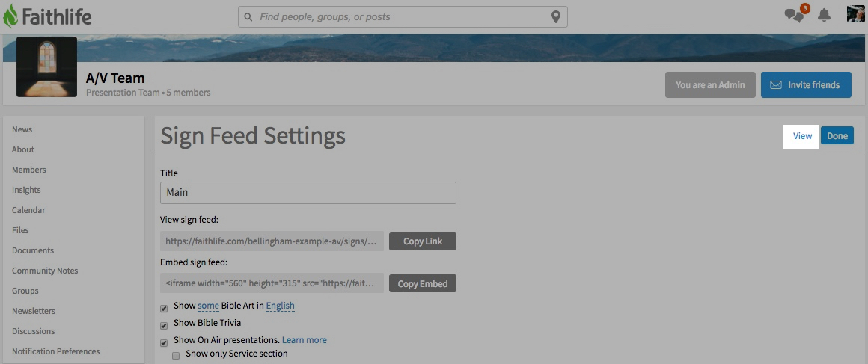Open the notifications bell
Viewport: 868px width, 364px height.
[825, 16]
